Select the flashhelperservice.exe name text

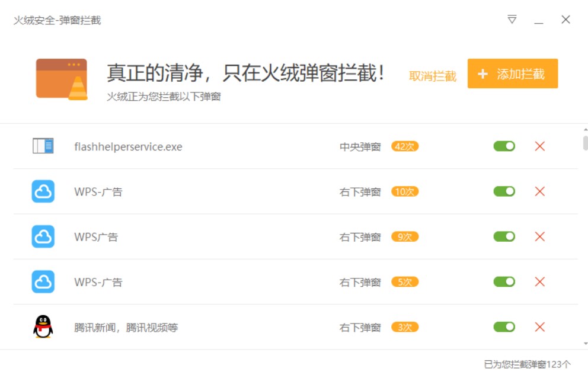(128, 146)
